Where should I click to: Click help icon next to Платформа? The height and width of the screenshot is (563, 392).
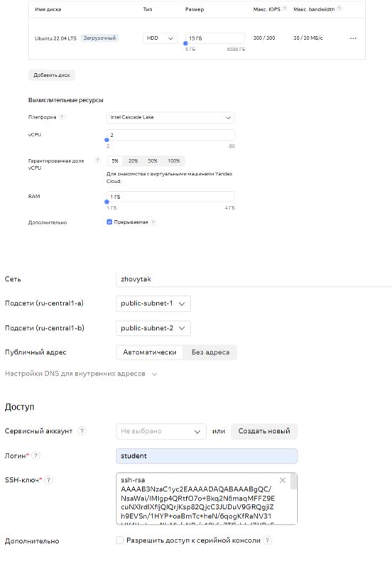click(x=62, y=117)
